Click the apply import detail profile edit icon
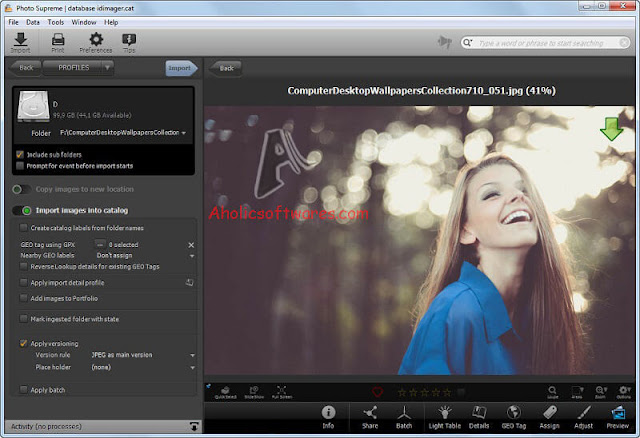Image resolution: width=640 pixels, height=438 pixels. click(x=189, y=282)
